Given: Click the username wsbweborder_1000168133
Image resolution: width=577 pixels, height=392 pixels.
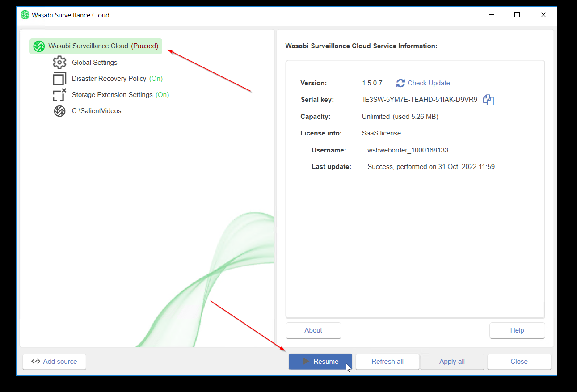Looking at the screenshot, I should 408,150.
